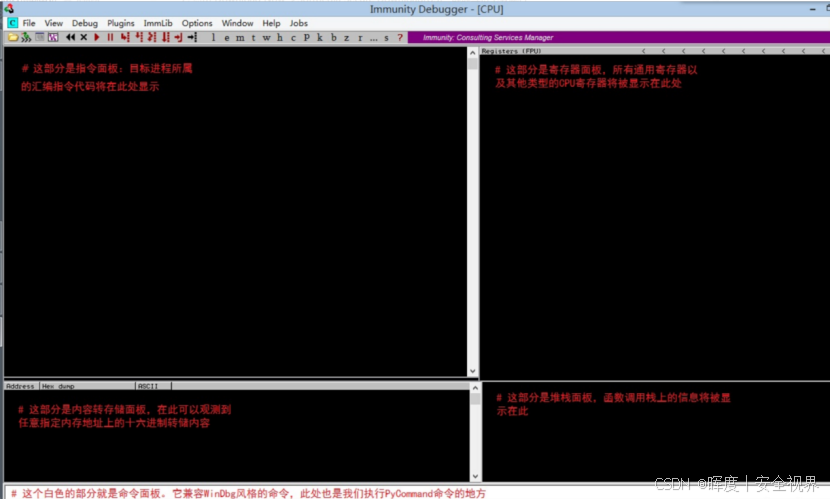Click the Execute till return icon
Image resolution: width=831 pixels, height=500 pixels.
tap(179, 37)
